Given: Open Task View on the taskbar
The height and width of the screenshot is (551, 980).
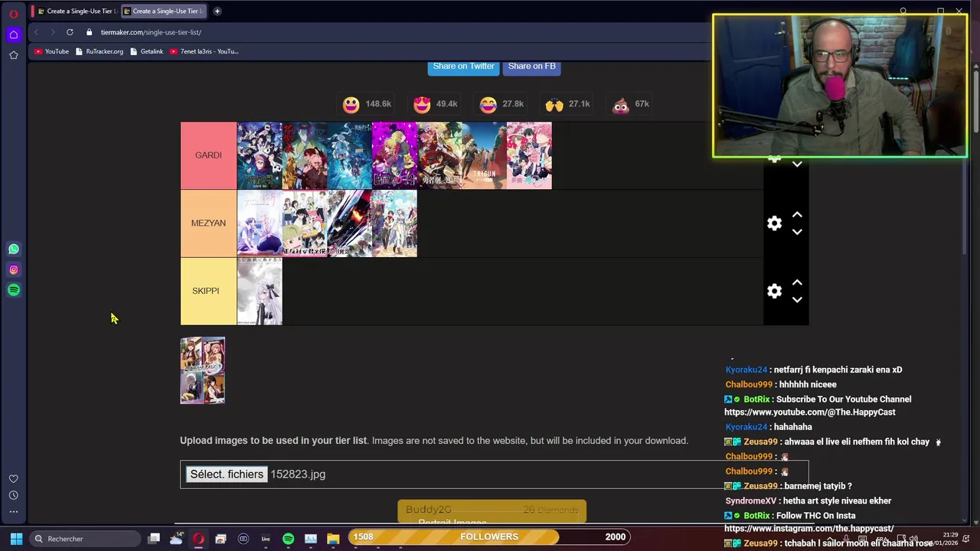Looking at the screenshot, I should (x=154, y=539).
